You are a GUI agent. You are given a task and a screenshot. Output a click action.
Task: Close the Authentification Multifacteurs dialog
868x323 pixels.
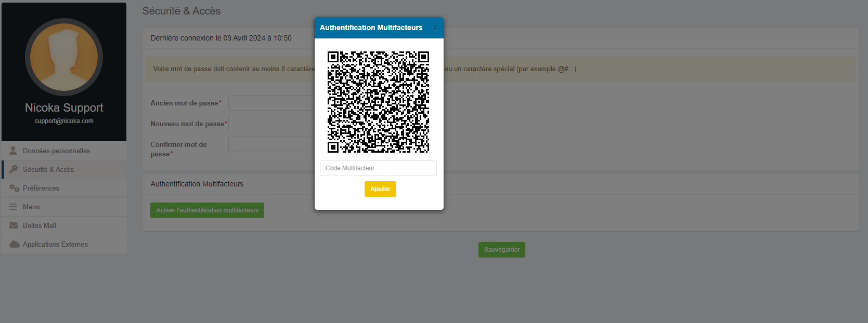[x=435, y=28]
